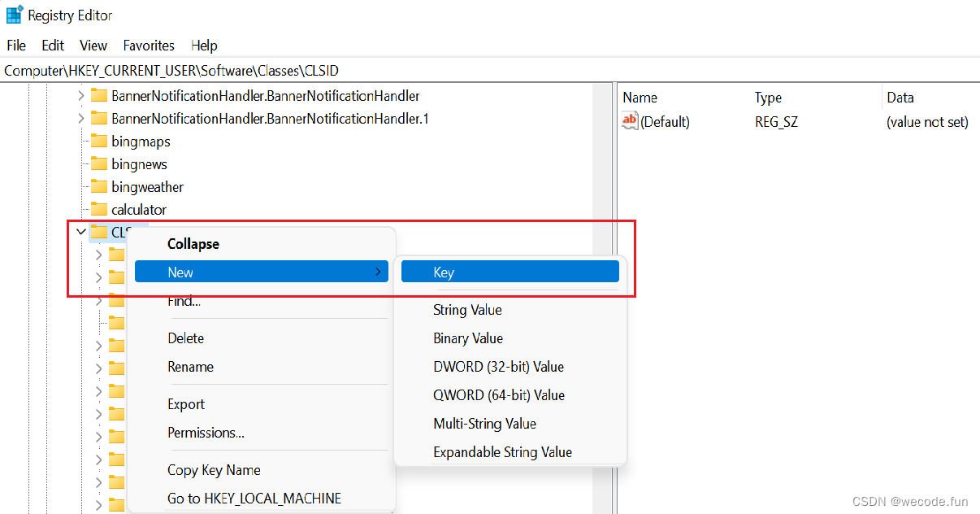Click the bingmaps folder icon
This screenshot has width=980, height=514.
coord(99,142)
